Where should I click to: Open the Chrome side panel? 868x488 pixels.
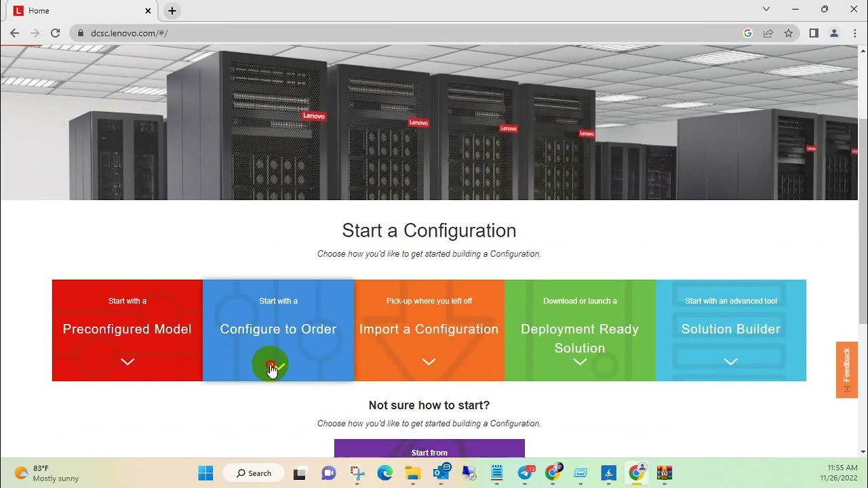[814, 33]
